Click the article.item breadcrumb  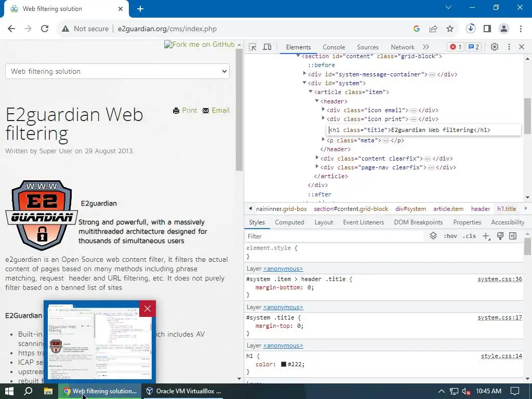(x=448, y=209)
